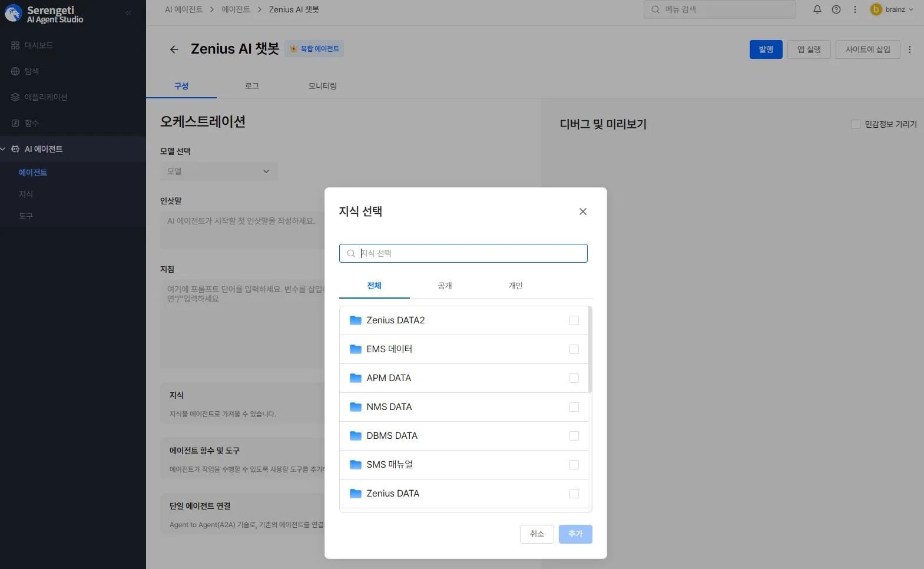The image size is (924, 569).
Task: Select the DBMS DATA row label
Action: (x=392, y=436)
